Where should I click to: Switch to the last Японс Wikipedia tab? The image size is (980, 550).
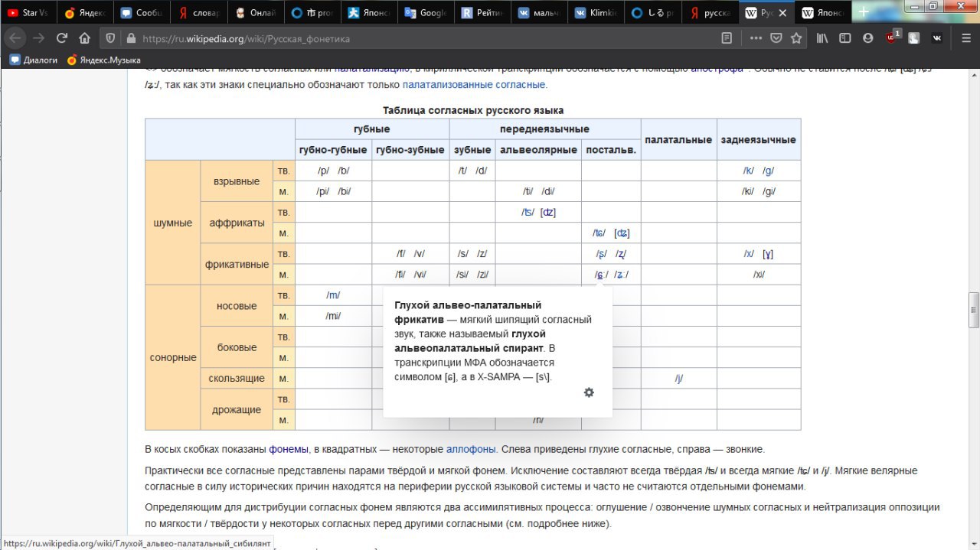pyautogui.click(x=822, y=13)
